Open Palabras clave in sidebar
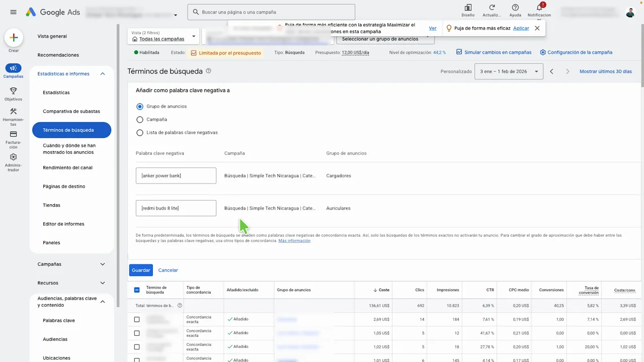Image resolution: width=644 pixels, height=362 pixels. pyautogui.click(x=59, y=320)
